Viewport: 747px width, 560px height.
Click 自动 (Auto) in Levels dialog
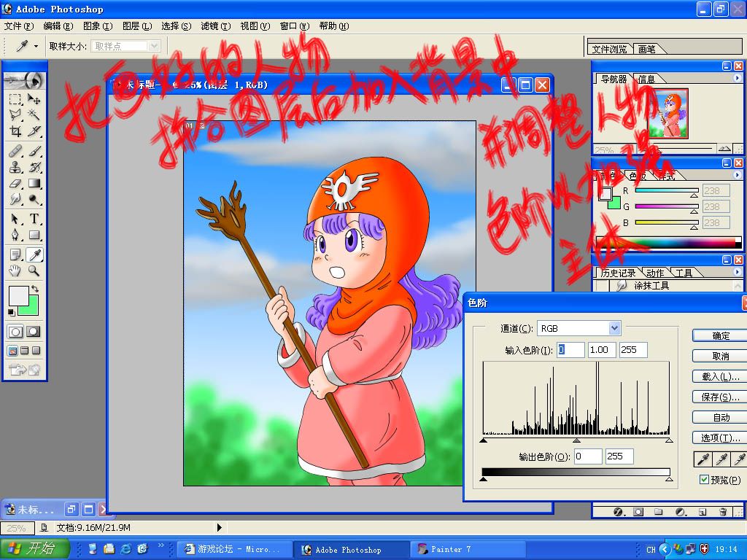coord(720,418)
